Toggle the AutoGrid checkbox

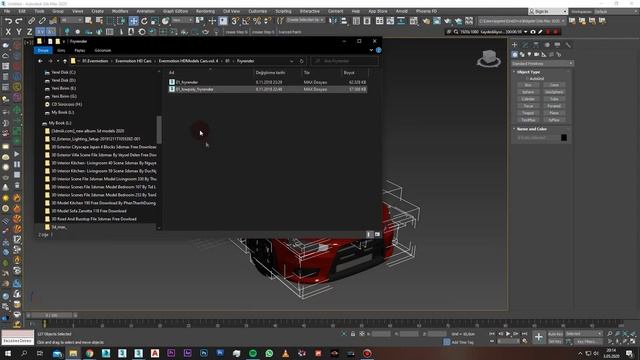[x=527, y=78]
